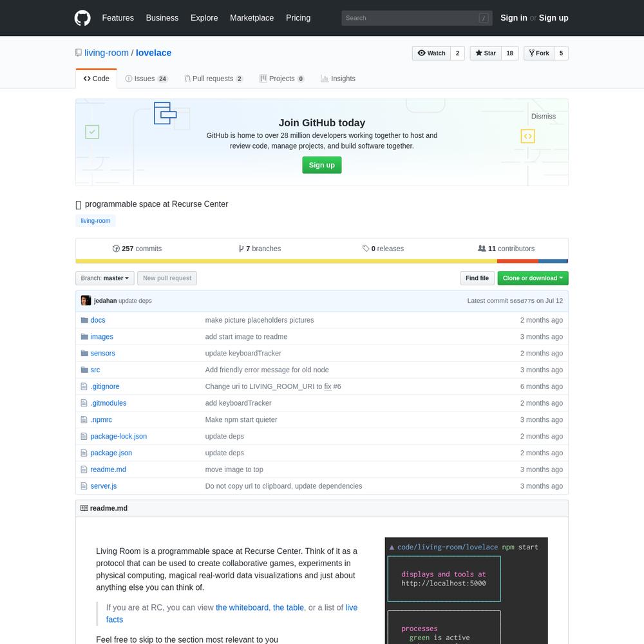Click the yellow language bar segment
Screen dimensions: 644x644
pos(287,261)
